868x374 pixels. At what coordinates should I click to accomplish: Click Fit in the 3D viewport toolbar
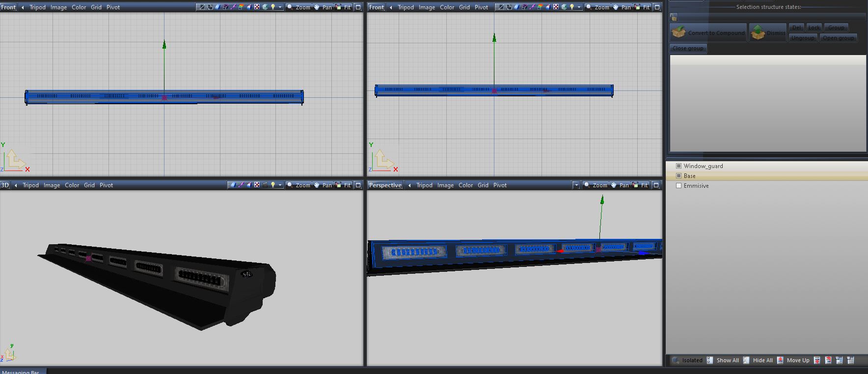point(344,185)
